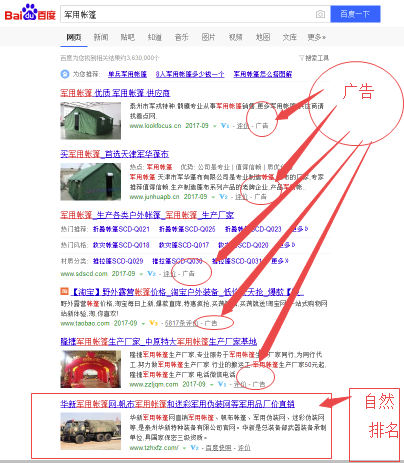Click V2 credibility icon beside junhuapb.cn

pos(223,197)
